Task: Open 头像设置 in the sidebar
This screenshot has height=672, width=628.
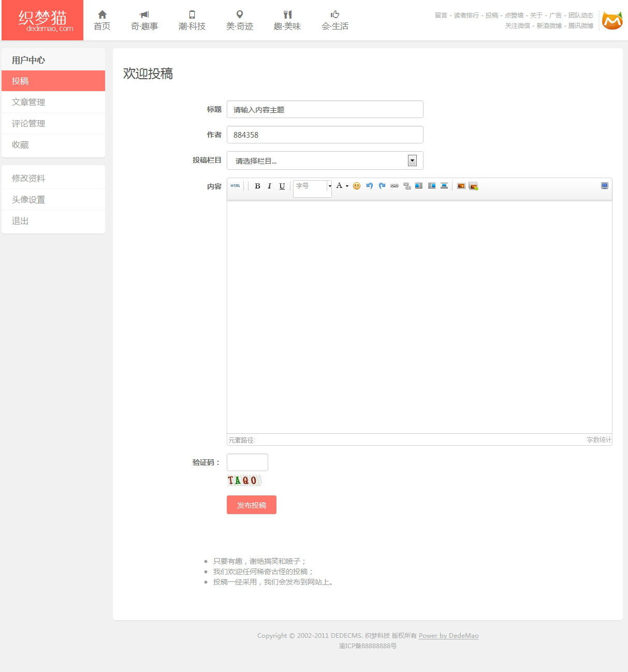Action: [x=28, y=199]
